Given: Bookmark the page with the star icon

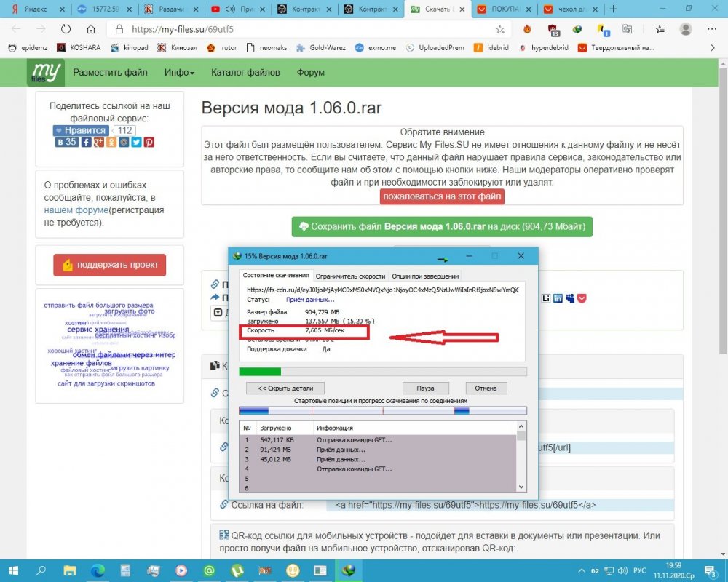Looking at the screenshot, I should (x=500, y=30).
